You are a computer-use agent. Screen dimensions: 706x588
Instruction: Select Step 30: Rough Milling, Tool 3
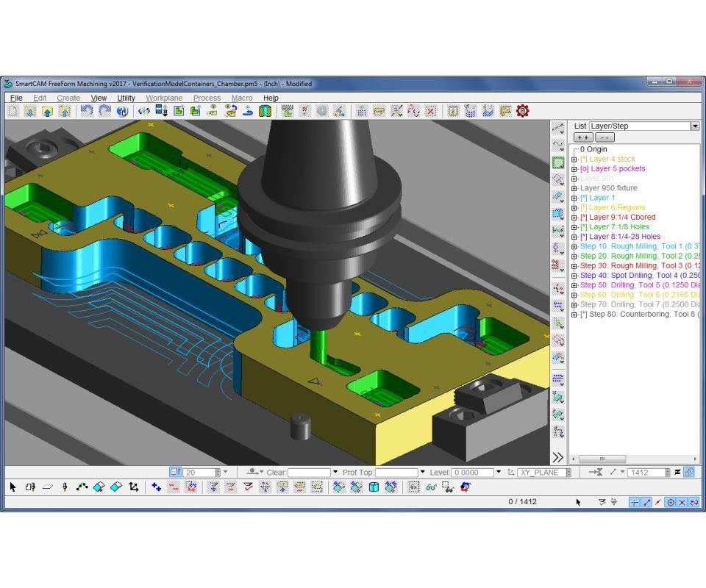point(640,265)
